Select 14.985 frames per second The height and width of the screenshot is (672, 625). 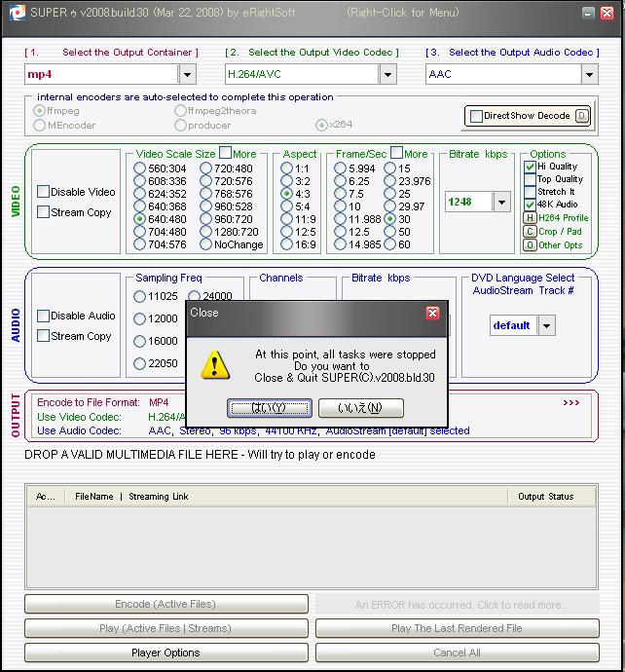340,244
